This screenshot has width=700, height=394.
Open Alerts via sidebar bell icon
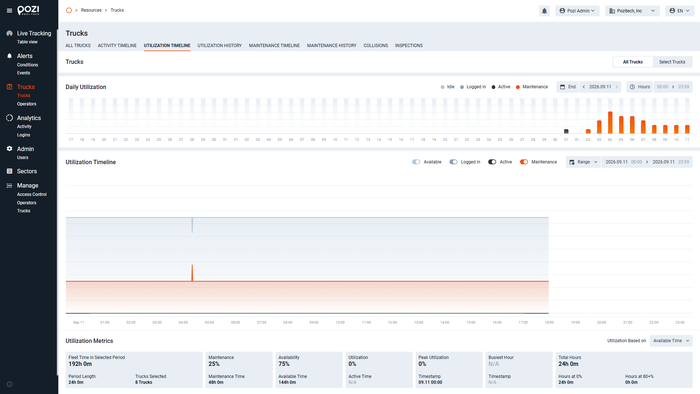click(9, 56)
